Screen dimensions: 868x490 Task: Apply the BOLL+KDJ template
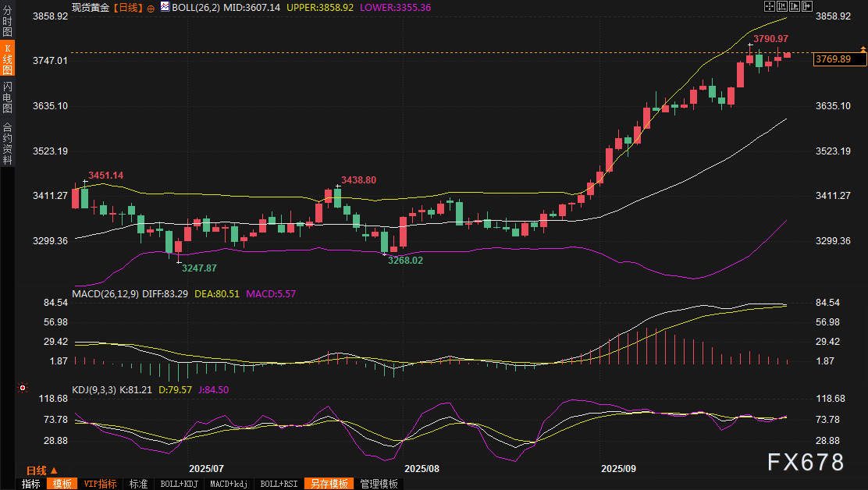click(x=180, y=484)
